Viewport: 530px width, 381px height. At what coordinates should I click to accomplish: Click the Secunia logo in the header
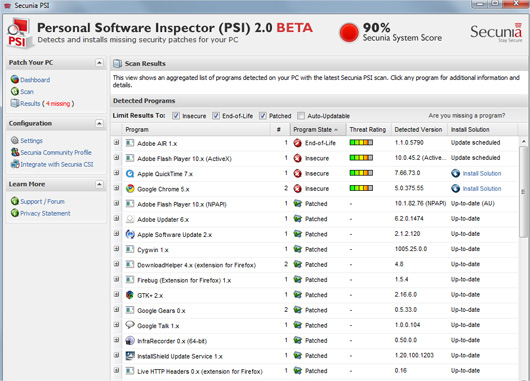pos(496,32)
